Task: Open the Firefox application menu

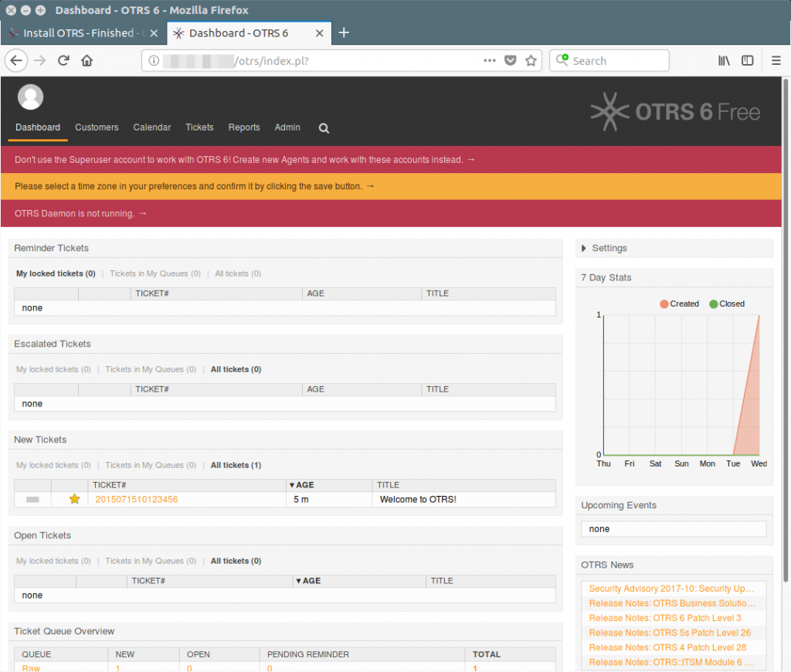Action: point(776,60)
